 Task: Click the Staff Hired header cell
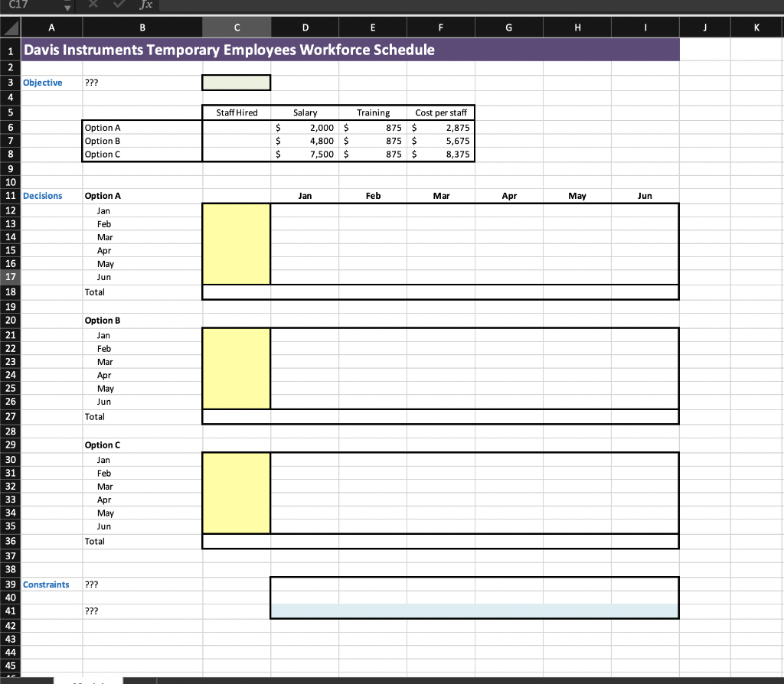pos(237,112)
